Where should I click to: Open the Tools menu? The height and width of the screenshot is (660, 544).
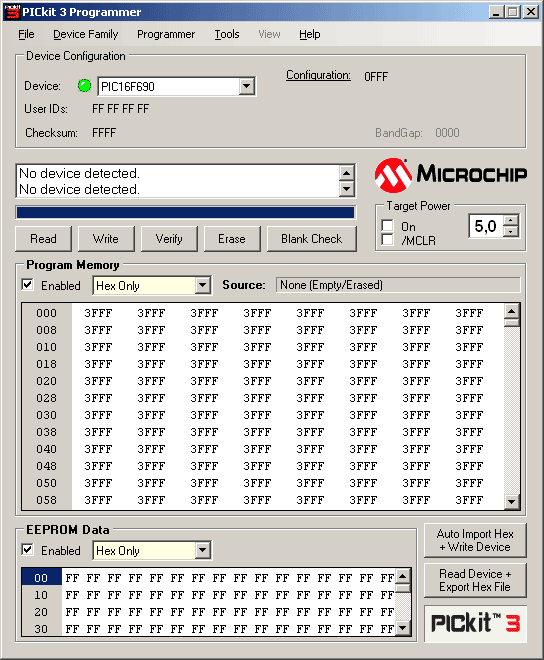[227, 34]
